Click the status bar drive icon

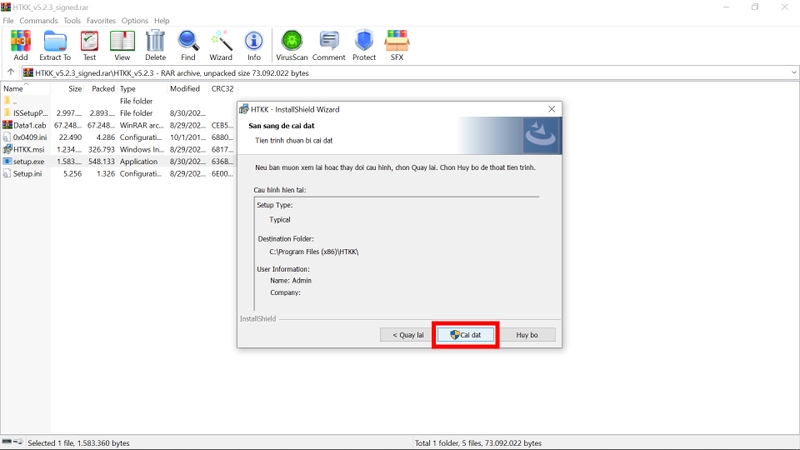[x=12, y=442]
